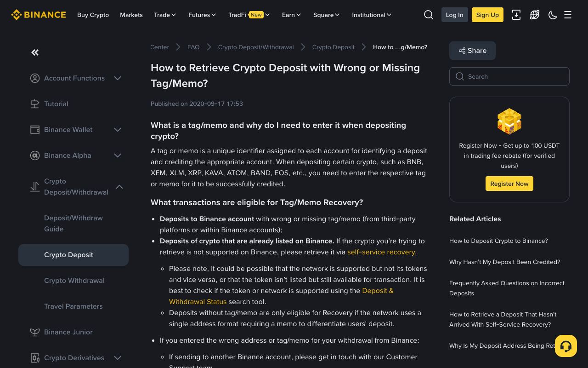Open the self-service recovery link
The image size is (588, 368).
pyautogui.click(x=381, y=252)
